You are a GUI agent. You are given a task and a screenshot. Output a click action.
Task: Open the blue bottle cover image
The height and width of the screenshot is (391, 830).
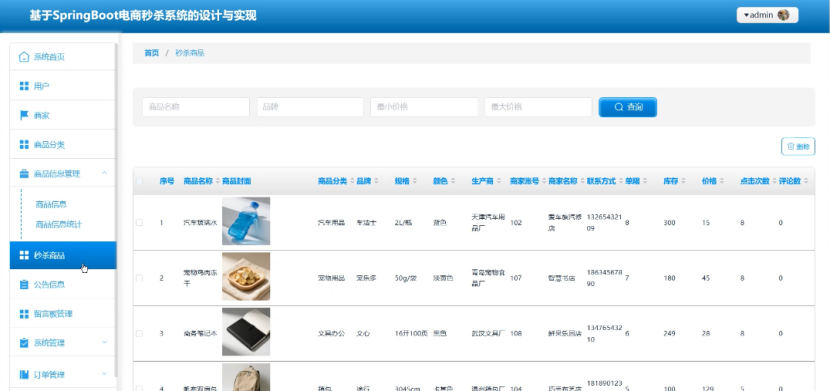[246, 221]
